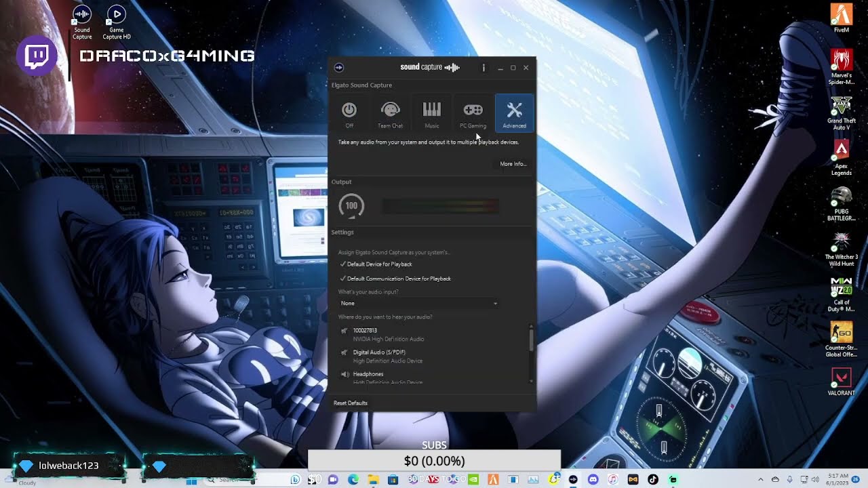This screenshot has width=868, height=488.
Task: Open Microsoft Store from the taskbar
Action: (393, 480)
